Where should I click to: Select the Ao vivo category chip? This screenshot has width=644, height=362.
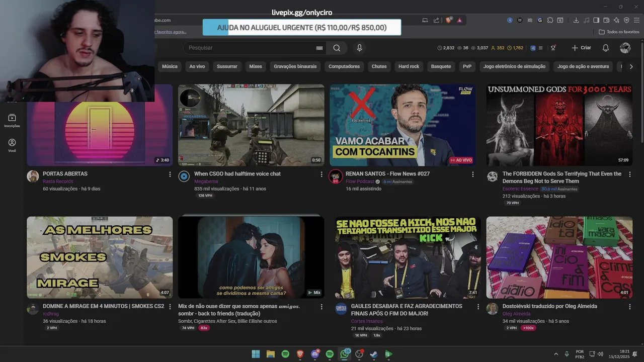197,66
